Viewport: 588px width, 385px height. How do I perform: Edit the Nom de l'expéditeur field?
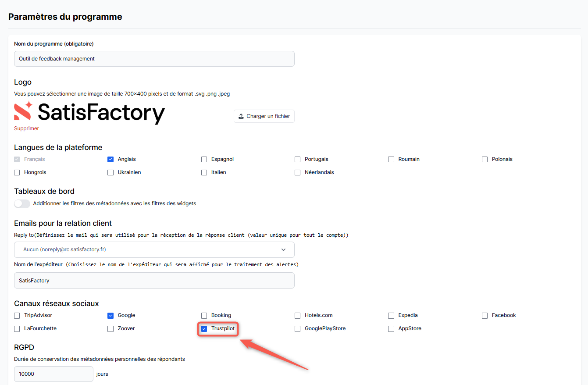click(154, 281)
